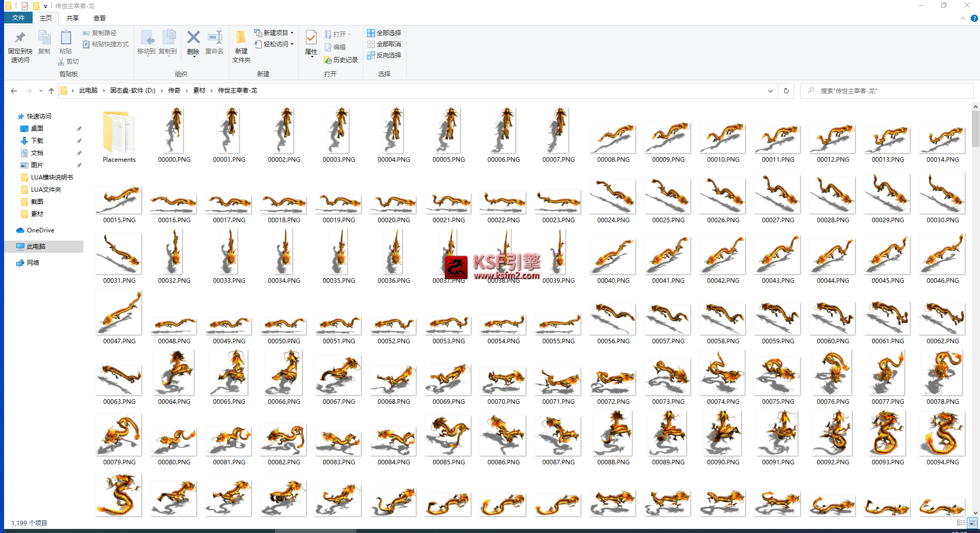Collapse the ribbon with chevron arrow
Viewport: 980px width, 533px height.
[963, 18]
